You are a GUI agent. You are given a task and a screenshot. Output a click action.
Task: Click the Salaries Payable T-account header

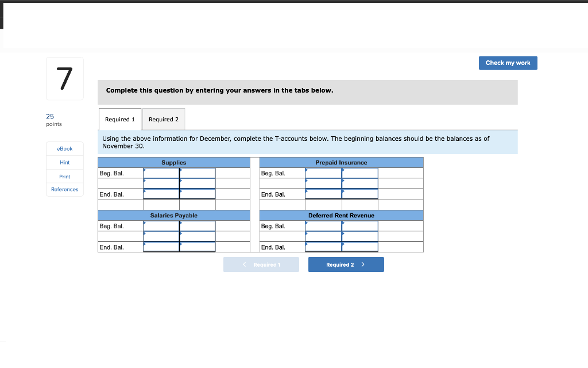pyautogui.click(x=173, y=216)
